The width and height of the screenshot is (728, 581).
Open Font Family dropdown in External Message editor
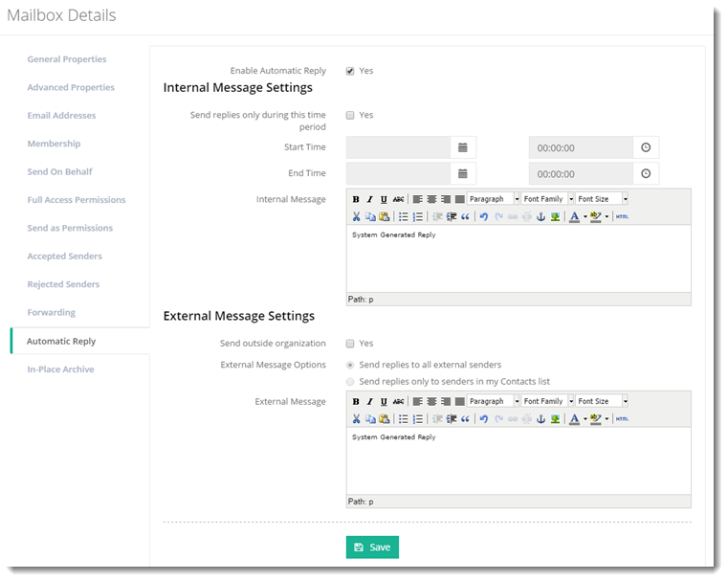coord(547,402)
